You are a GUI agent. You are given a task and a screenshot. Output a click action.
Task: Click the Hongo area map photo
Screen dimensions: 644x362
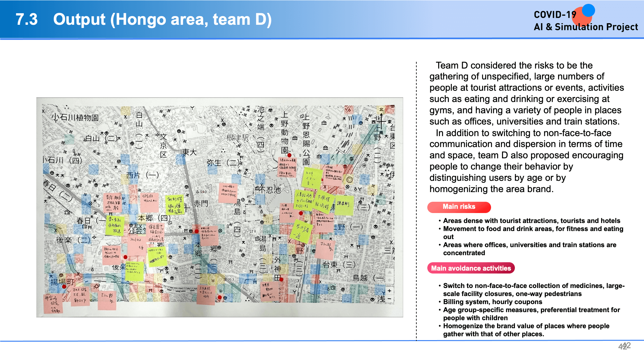pyautogui.click(x=220, y=207)
